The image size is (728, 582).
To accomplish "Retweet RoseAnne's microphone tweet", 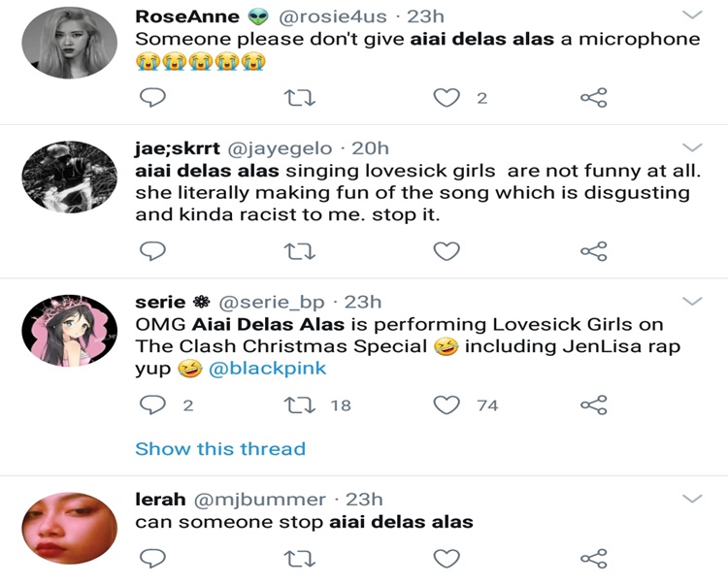I will tap(298, 97).
